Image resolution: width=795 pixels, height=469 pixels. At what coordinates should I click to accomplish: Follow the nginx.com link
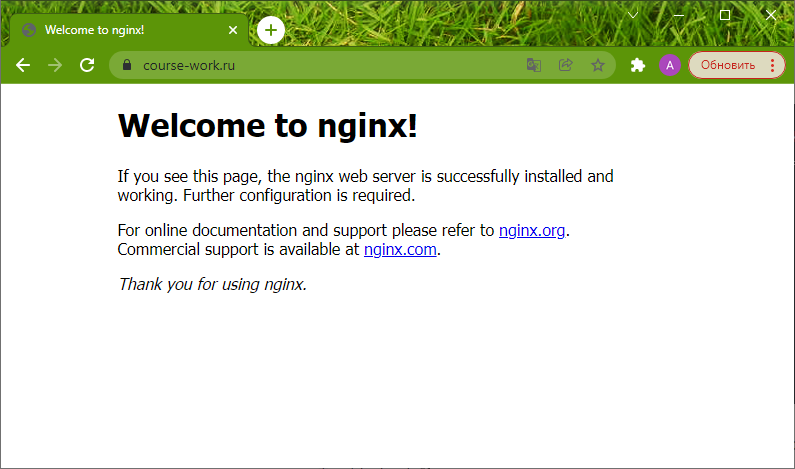(400, 249)
